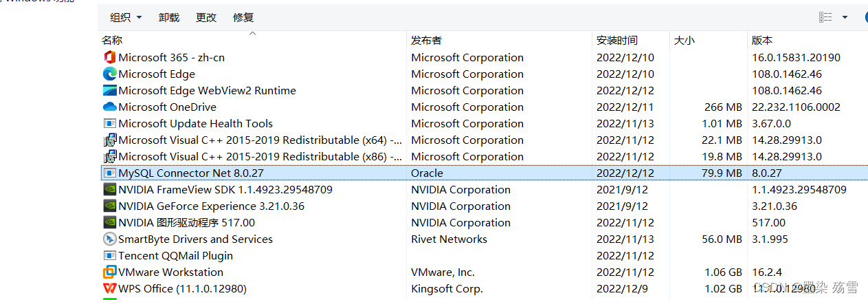The image size is (868, 300).
Task: Click the 79.9 MB size cell
Action: 722,173
